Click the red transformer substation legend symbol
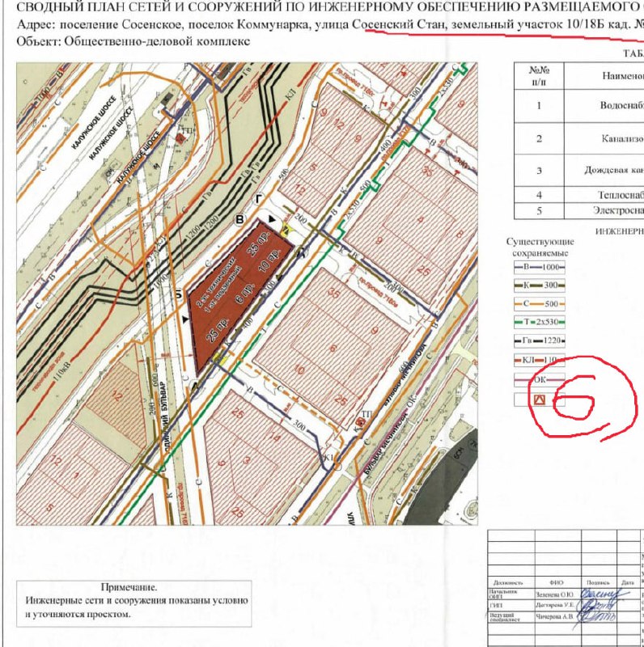 coord(539,400)
